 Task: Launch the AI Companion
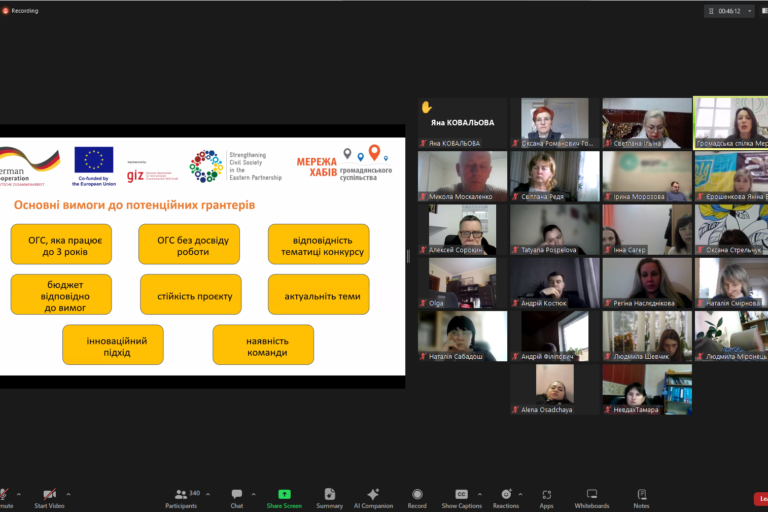coord(373,499)
